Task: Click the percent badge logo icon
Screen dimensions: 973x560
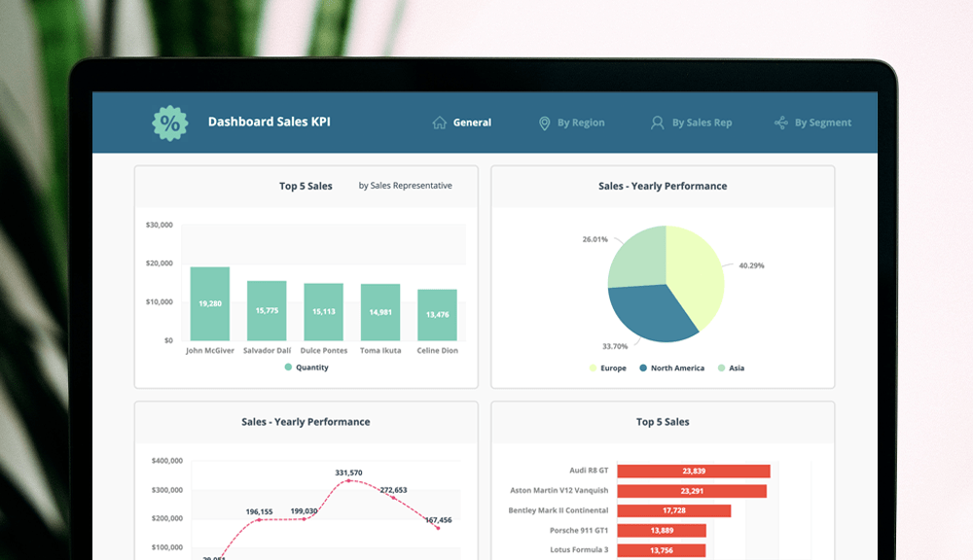Action: pyautogui.click(x=170, y=122)
